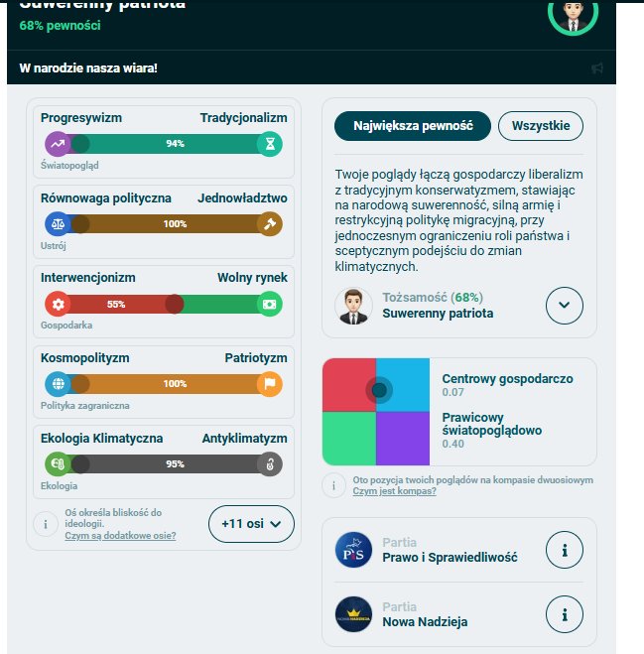
Task: Click the blue balance scales icon
Action: 58,224
